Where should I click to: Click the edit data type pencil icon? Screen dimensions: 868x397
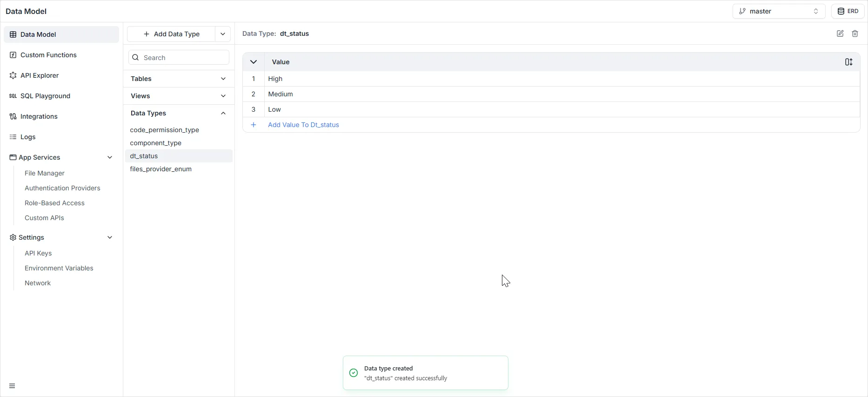(840, 34)
